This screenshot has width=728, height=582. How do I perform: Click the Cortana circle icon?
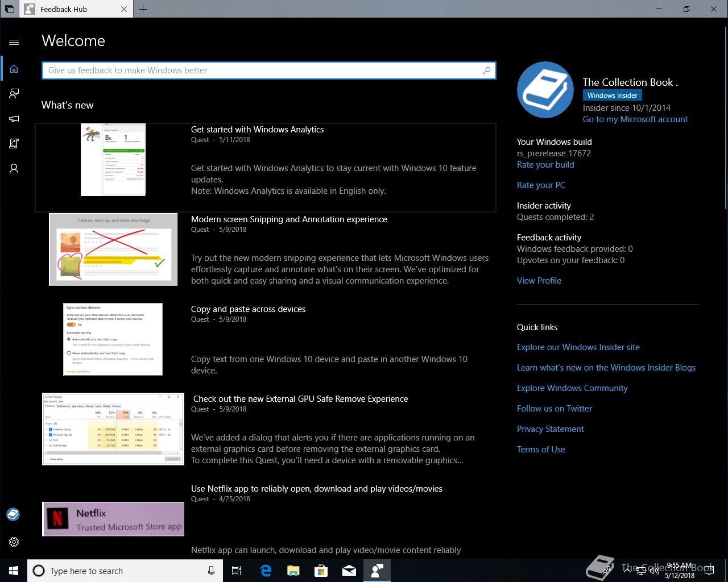(39, 571)
